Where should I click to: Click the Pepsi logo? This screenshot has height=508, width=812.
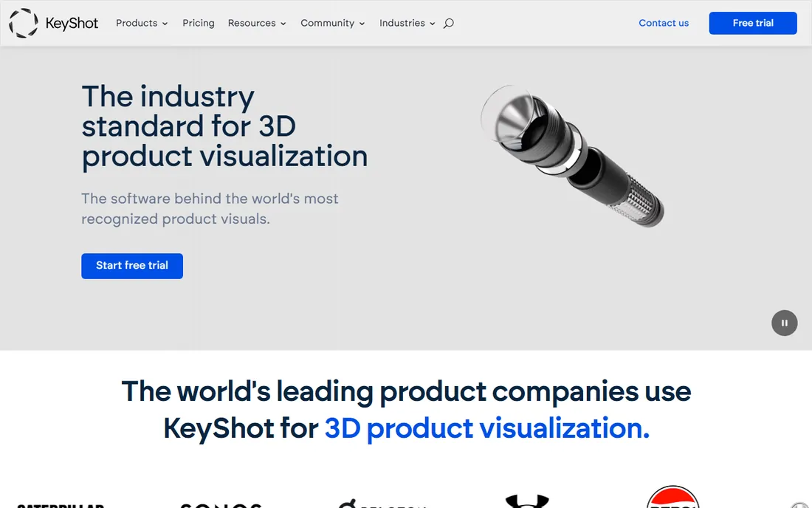672,497
